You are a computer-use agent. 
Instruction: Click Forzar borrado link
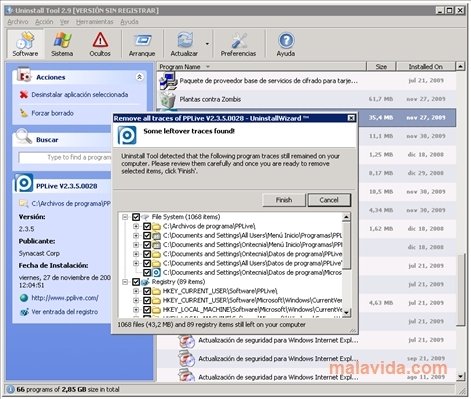click(x=52, y=113)
